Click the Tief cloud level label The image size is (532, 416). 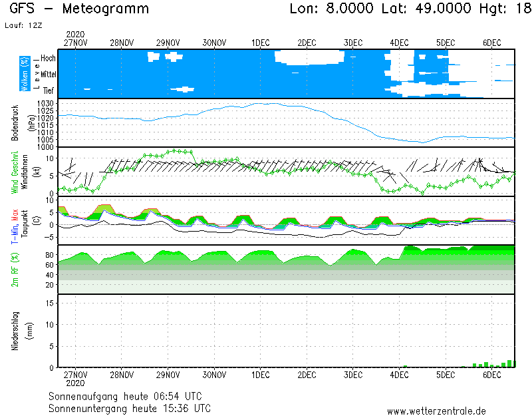(49, 90)
